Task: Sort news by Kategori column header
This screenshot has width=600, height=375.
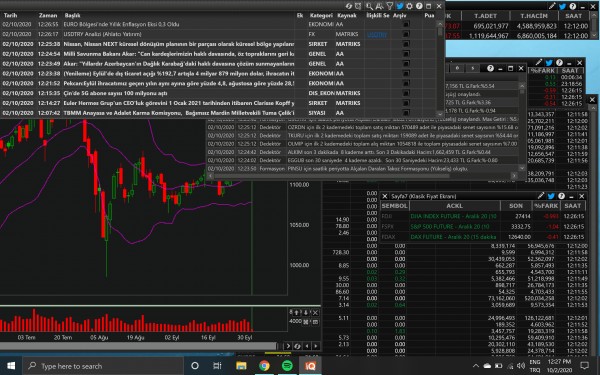Action: tap(321, 15)
